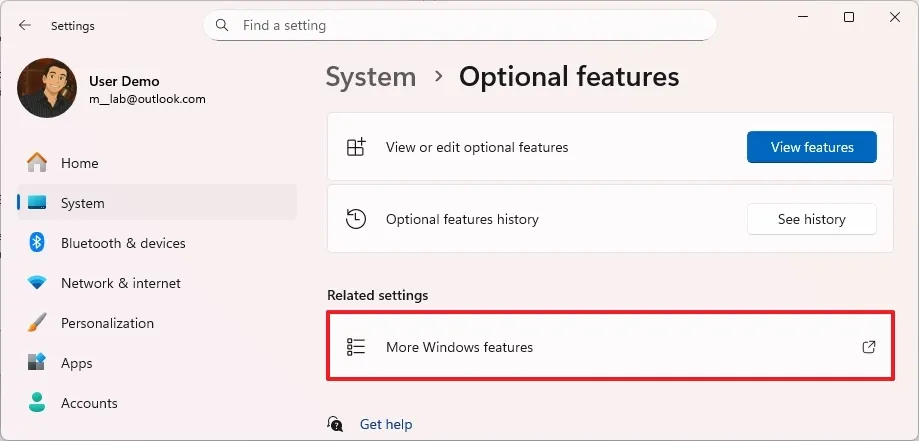Click the System monitor icon
The image size is (919, 441).
(37, 203)
